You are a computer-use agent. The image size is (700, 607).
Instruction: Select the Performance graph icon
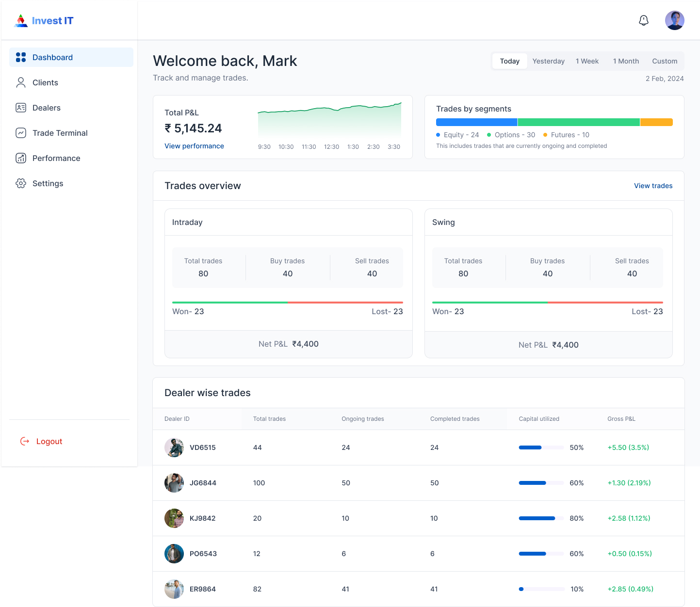(21, 158)
